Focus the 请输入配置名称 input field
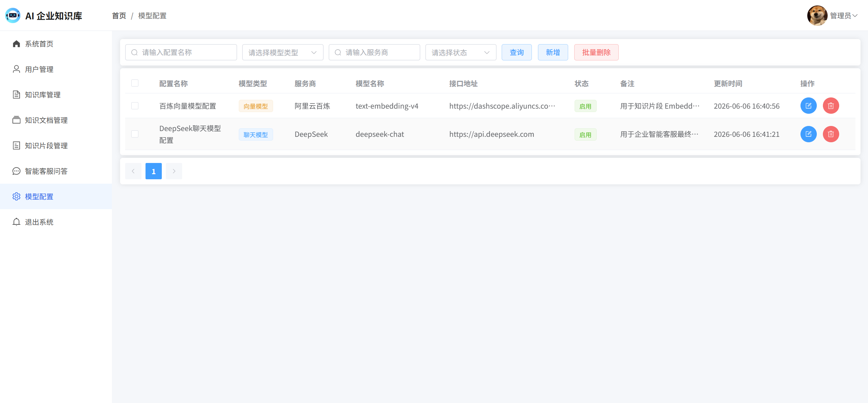Viewport: 868px width, 403px height. (181, 52)
